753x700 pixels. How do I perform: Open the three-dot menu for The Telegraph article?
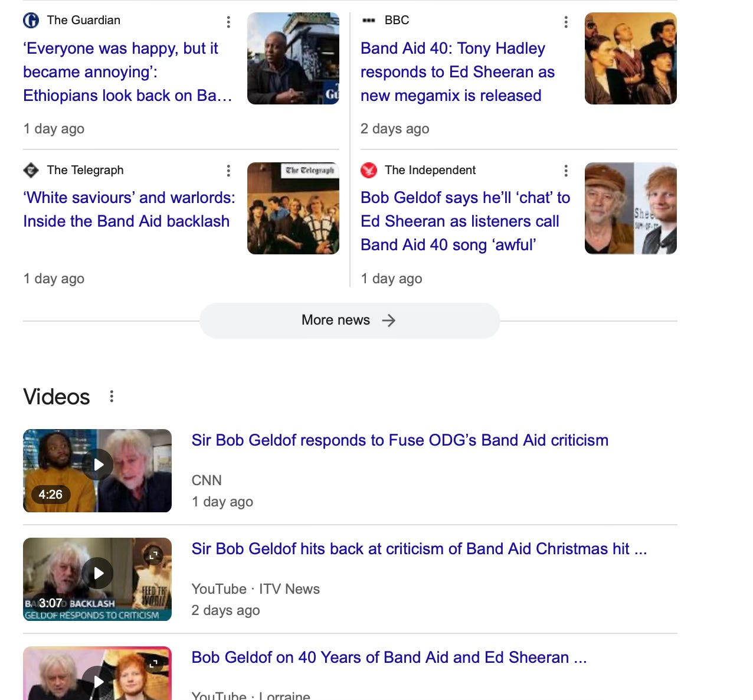(x=228, y=171)
